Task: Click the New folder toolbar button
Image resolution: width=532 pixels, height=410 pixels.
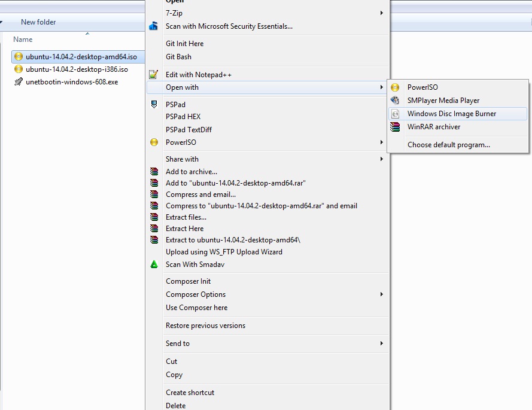Action: [38, 22]
